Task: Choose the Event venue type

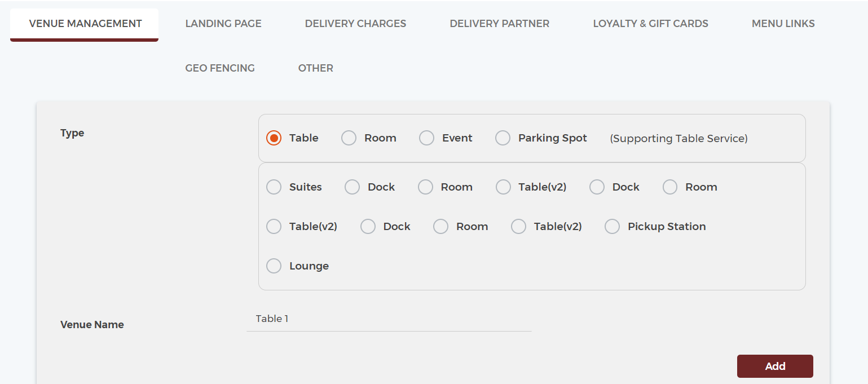Action: pos(426,138)
